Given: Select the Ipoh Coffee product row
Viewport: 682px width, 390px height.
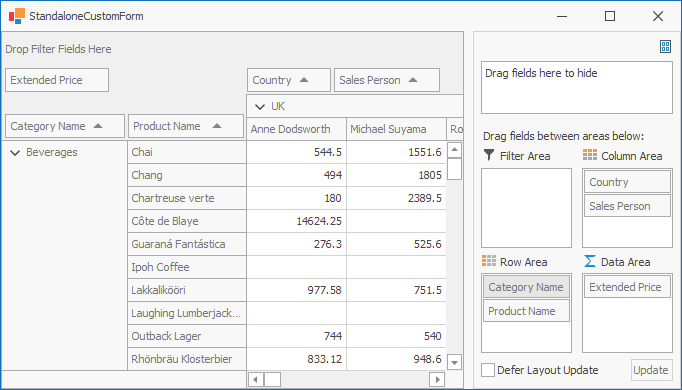Looking at the screenshot, I should (187, 267).
